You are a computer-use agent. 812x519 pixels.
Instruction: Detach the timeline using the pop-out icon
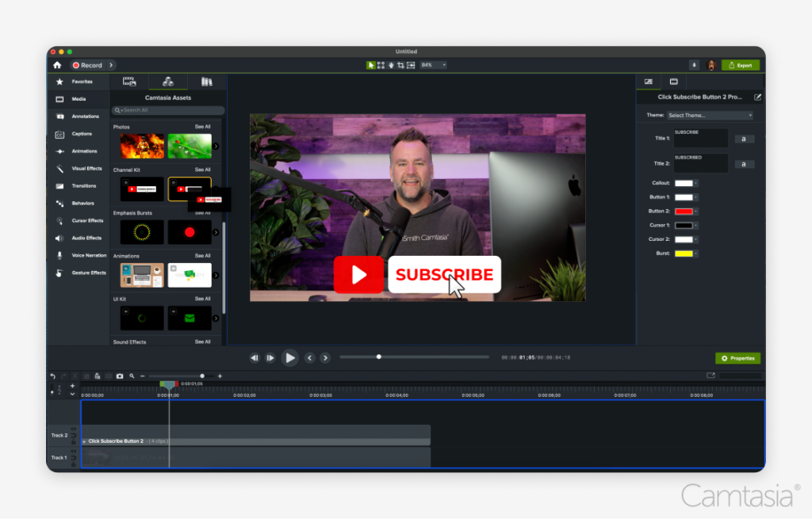pos(710,376)
